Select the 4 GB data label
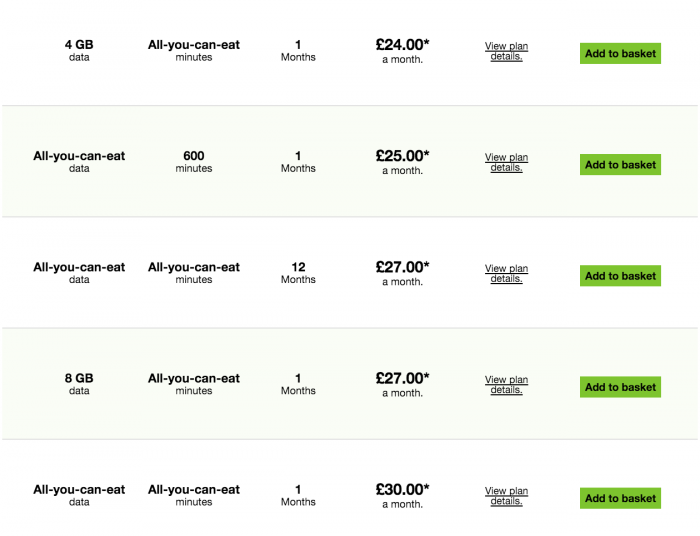The height and width of the screenshot is (536, 700). (79, 50)
